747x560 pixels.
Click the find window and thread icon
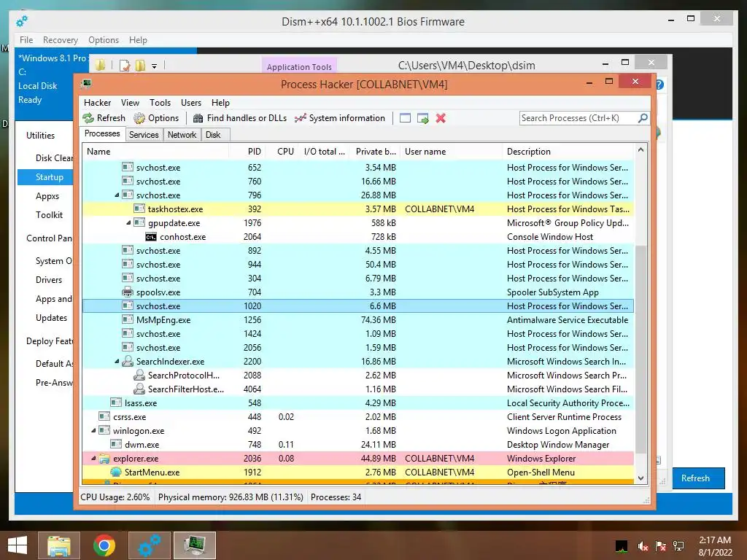pos(422,118)
